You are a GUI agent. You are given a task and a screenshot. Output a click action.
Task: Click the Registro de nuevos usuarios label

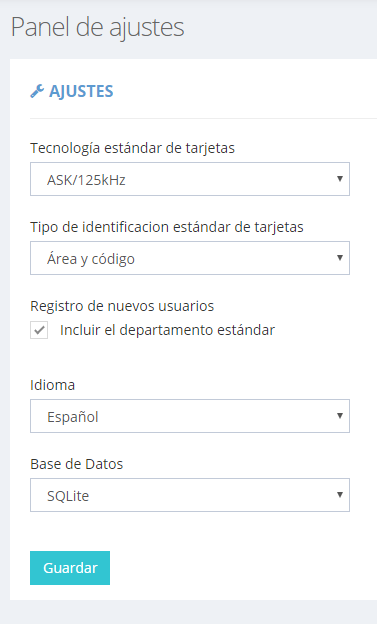[122, 306]
